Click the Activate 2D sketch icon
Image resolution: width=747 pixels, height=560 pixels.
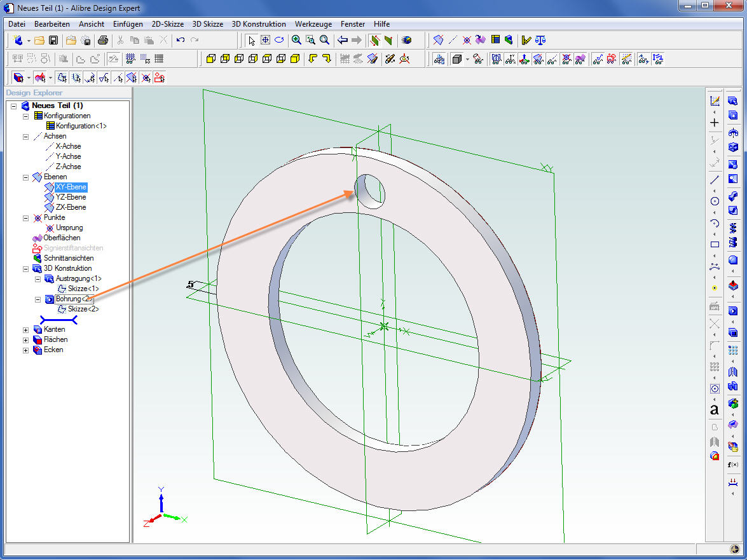[715, 101]
